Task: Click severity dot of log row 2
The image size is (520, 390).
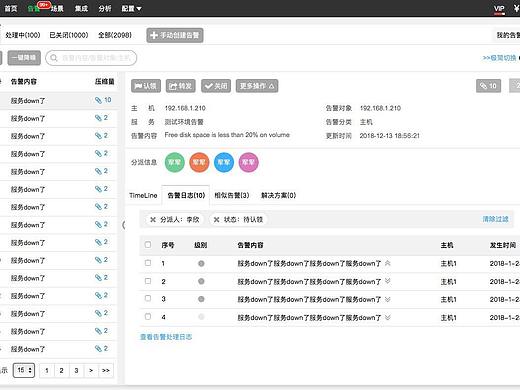Action: tap(201, 281)
